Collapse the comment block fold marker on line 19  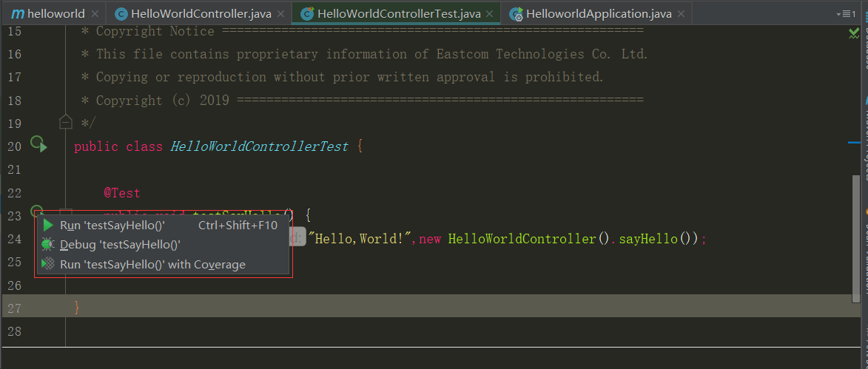65,121
